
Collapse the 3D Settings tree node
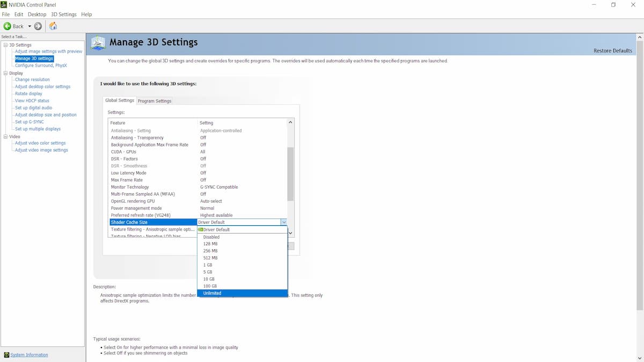[5, 45]
